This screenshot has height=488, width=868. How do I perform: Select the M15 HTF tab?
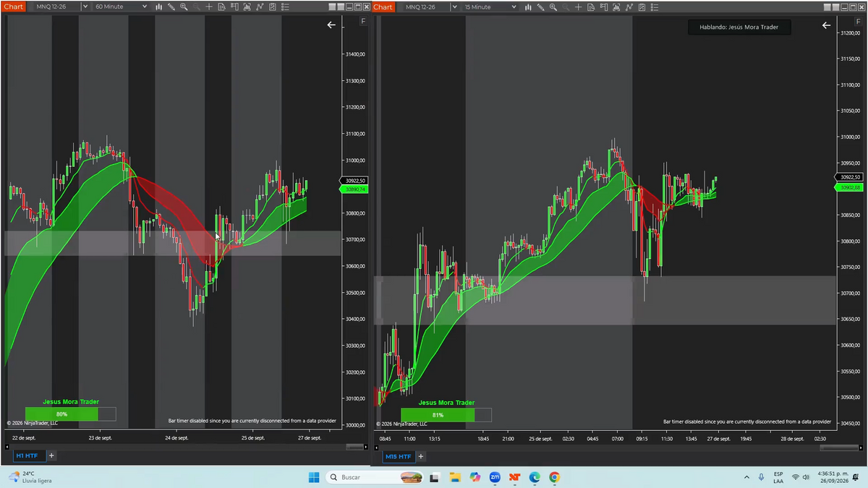(399, 456)
